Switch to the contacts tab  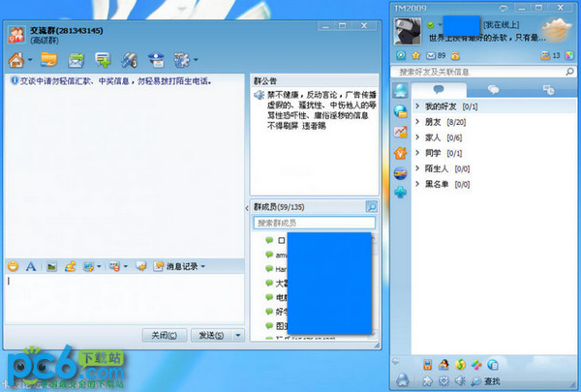coord(439,89)
